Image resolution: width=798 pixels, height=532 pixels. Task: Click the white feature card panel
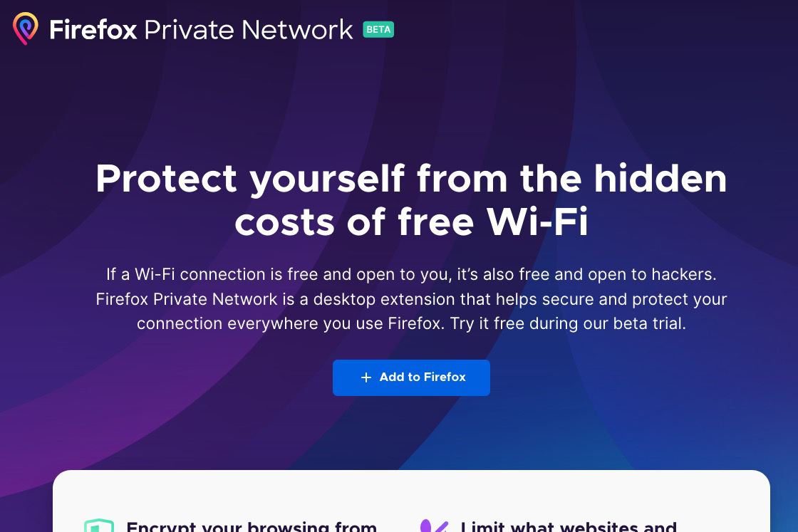411,499
